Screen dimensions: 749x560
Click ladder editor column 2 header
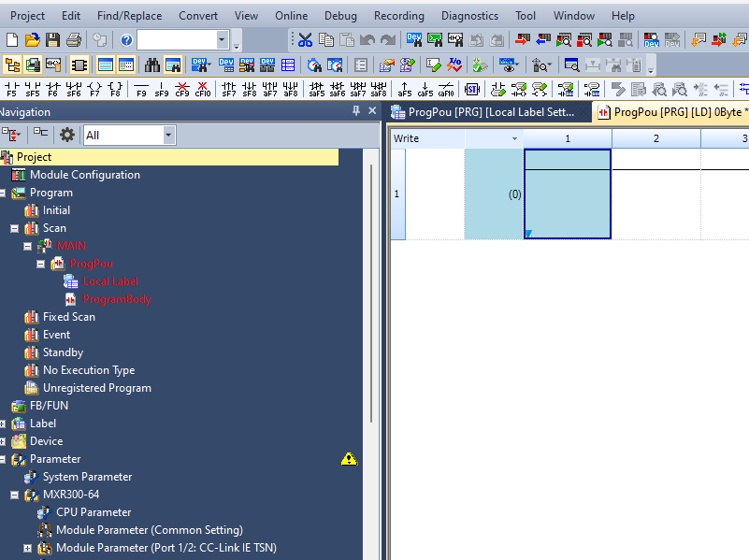click(655, 138)
